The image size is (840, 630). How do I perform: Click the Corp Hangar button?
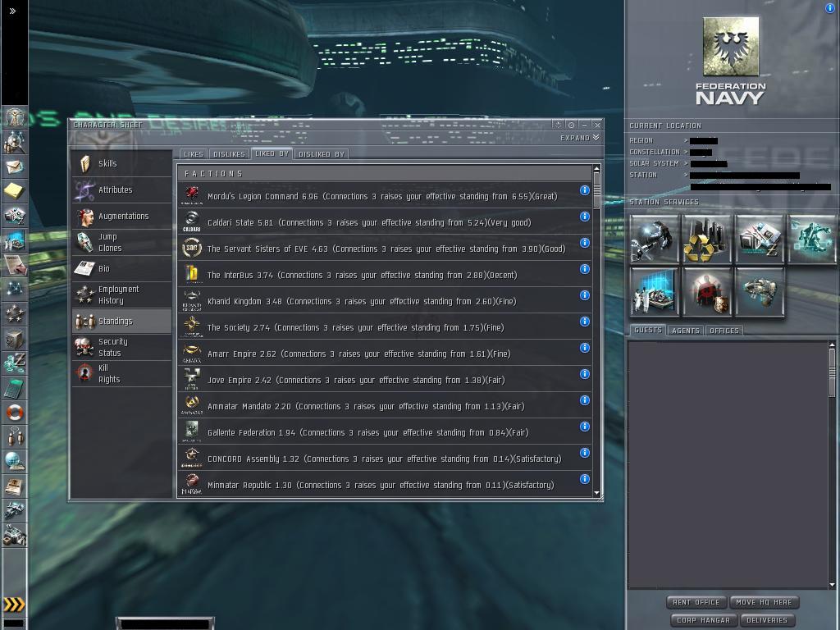point(703,620)
